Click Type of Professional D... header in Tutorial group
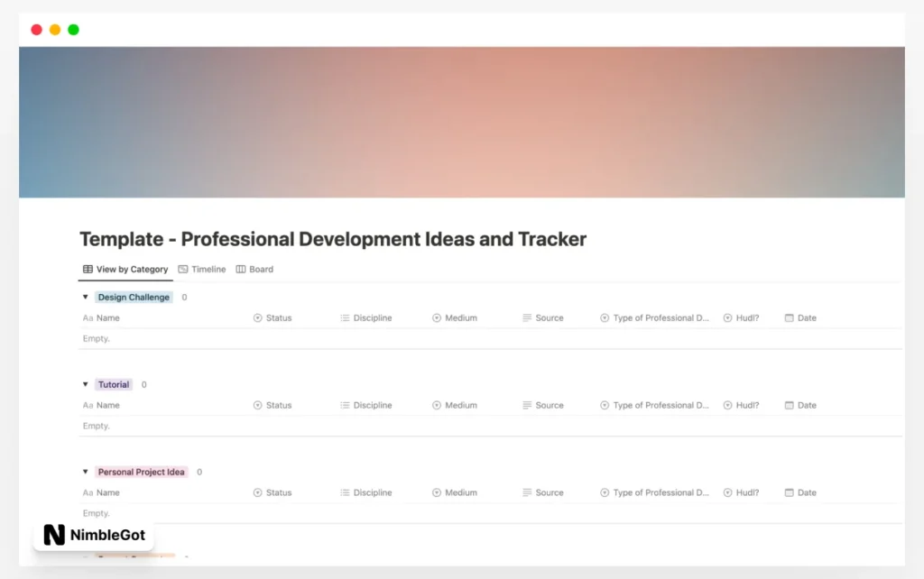The width and height of the screenshot is (924, 579). tap(655, 405)
